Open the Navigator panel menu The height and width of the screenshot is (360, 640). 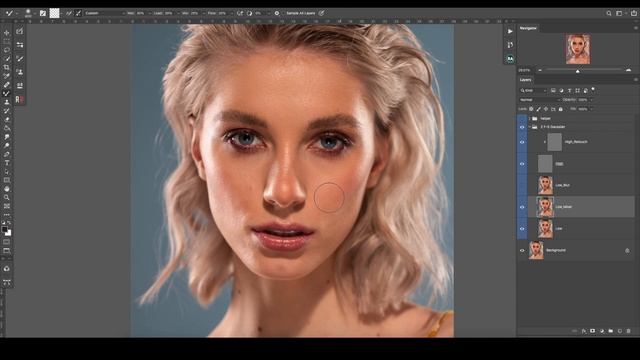click(x=636, y=28)
